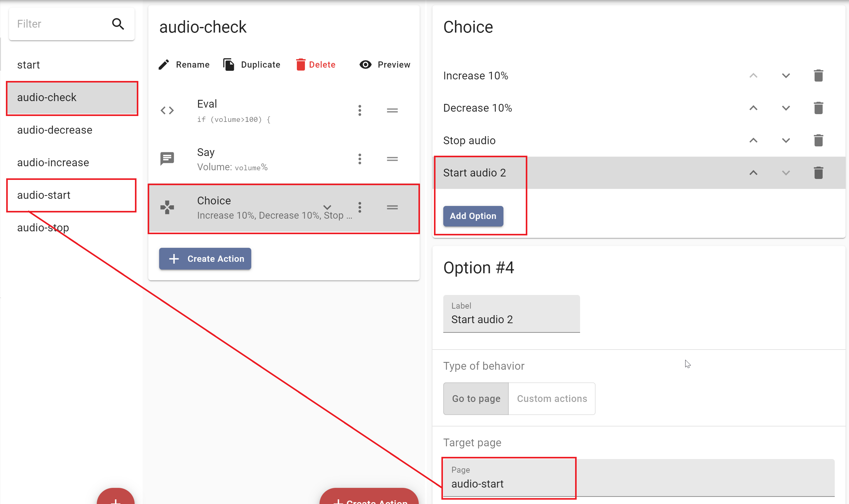Move Decrease 10% option up

click(753, 108)
